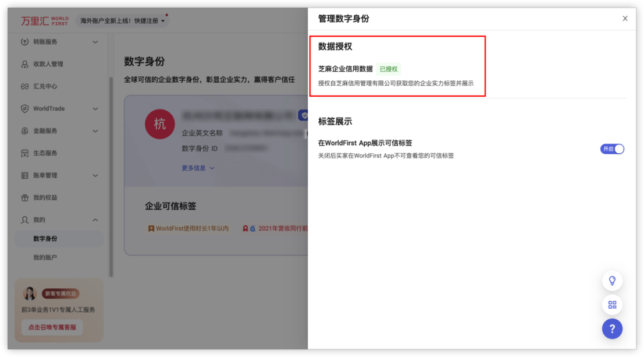Expand the 转账服务 chevron
644x357 pixels.
pos(95,42)
